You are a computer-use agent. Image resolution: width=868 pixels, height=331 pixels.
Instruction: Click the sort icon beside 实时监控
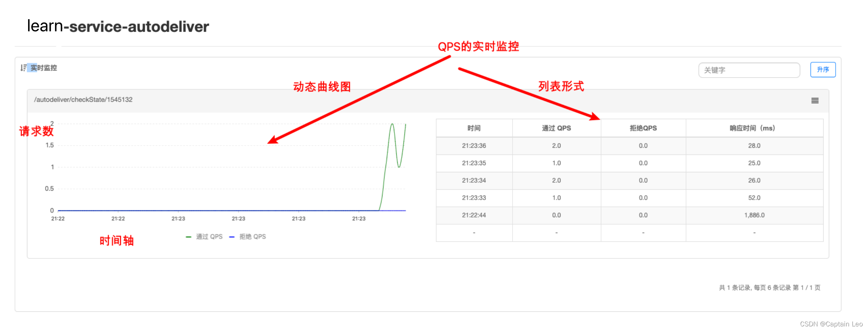[x=23, y=68]
